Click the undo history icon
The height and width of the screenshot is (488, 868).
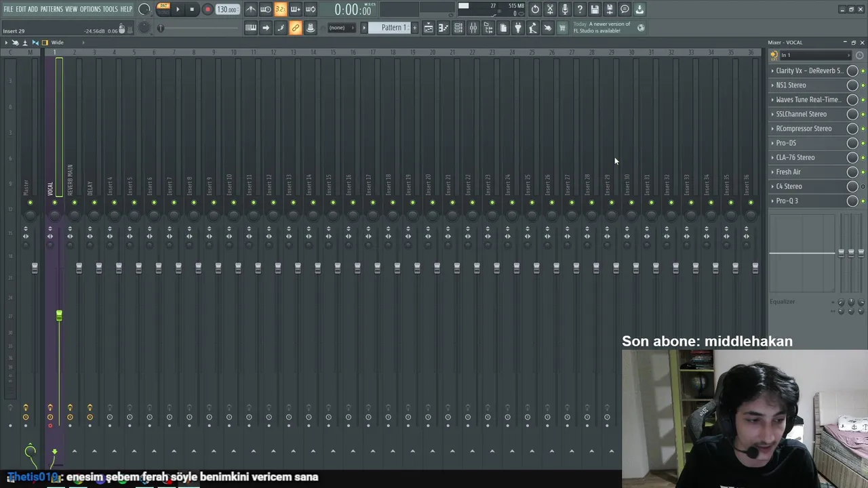click(535, 9)
